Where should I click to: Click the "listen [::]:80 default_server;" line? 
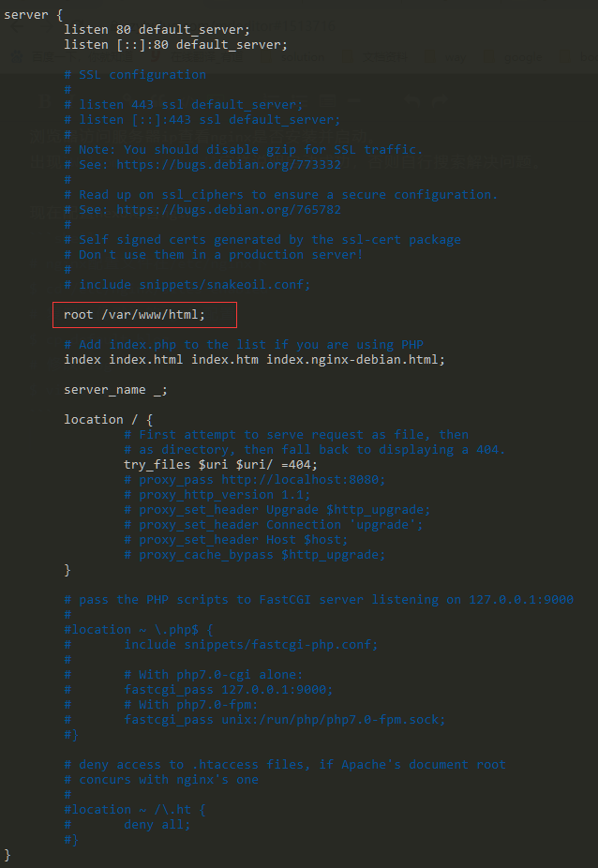point(175,44)
